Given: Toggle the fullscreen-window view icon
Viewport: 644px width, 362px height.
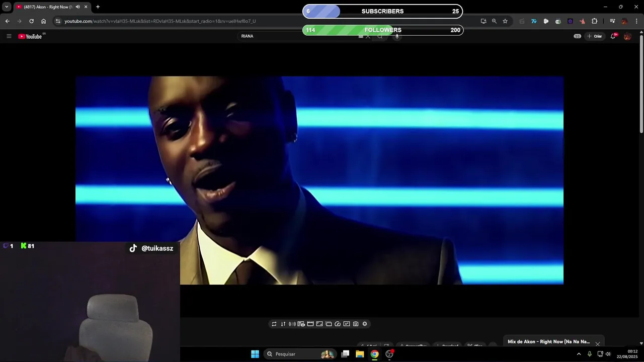Looking at the screenshot, I should tap(319, 324).
